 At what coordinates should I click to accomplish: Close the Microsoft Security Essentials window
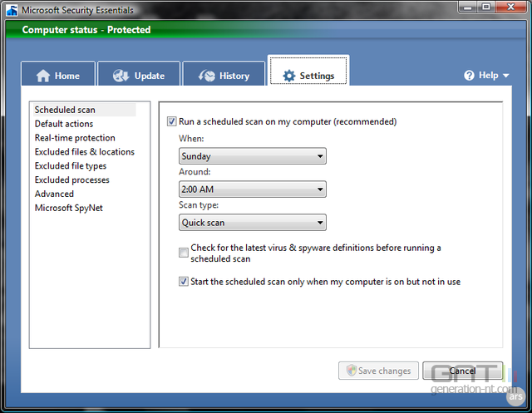511,7
